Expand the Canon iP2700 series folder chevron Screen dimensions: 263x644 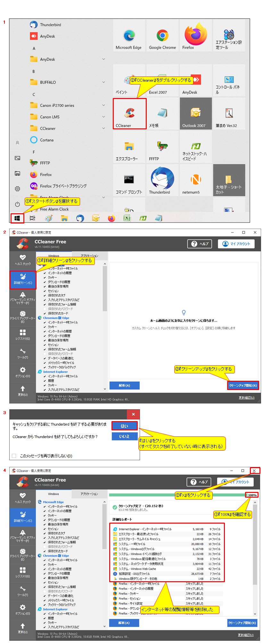coord(103,105)
